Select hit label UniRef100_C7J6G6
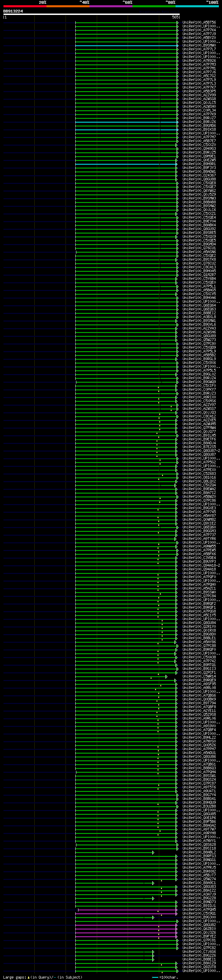The height and width of the screenshot is (980, 222). [199, 952]
